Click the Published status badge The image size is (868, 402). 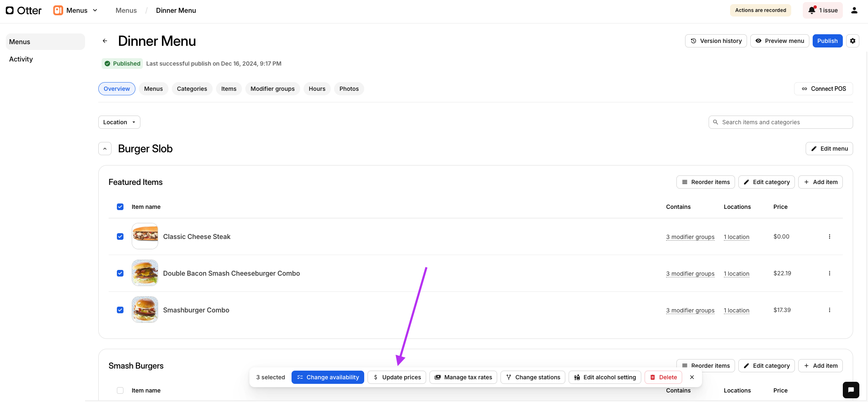pyautogui.click(x=122, y=64)
